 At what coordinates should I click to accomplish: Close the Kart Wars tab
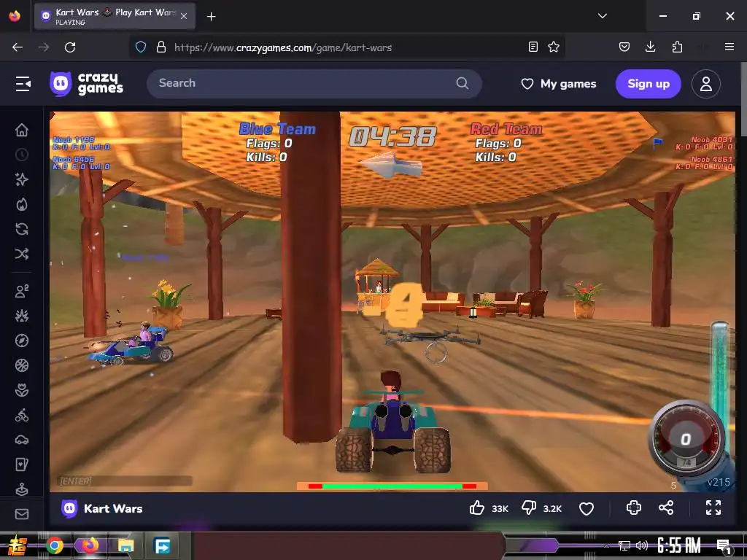tap(184, 16)
